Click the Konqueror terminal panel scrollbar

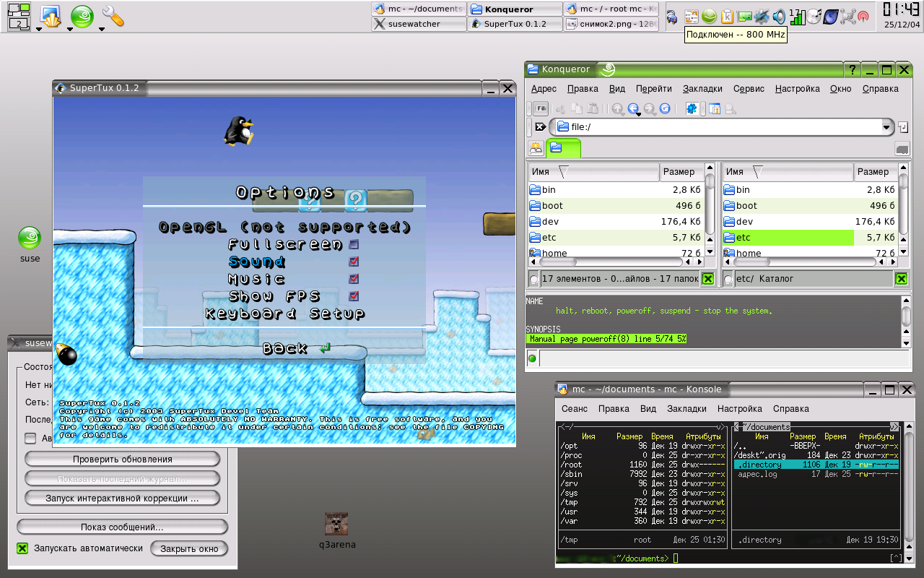[x=906, y=322]
